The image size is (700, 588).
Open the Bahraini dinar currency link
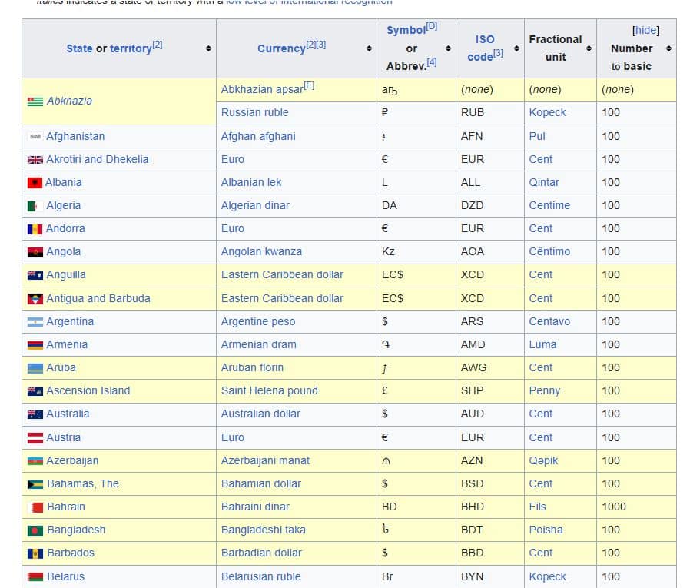pos(257,507)
